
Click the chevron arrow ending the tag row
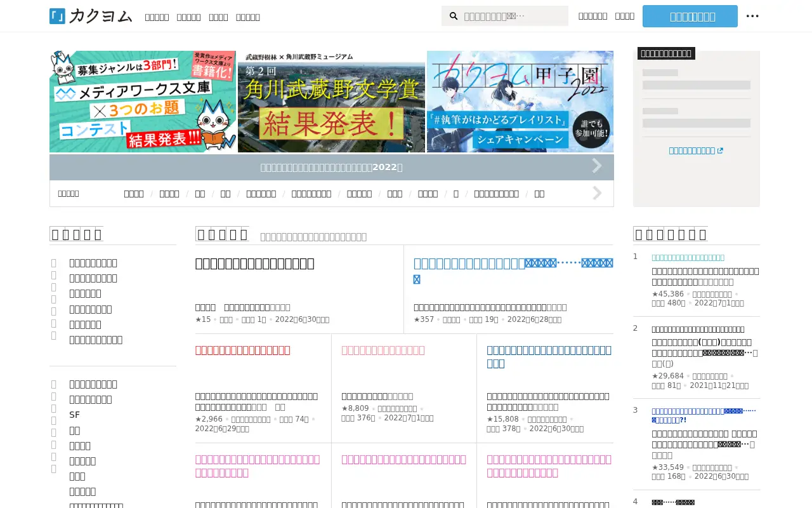[x=597, y=193]
